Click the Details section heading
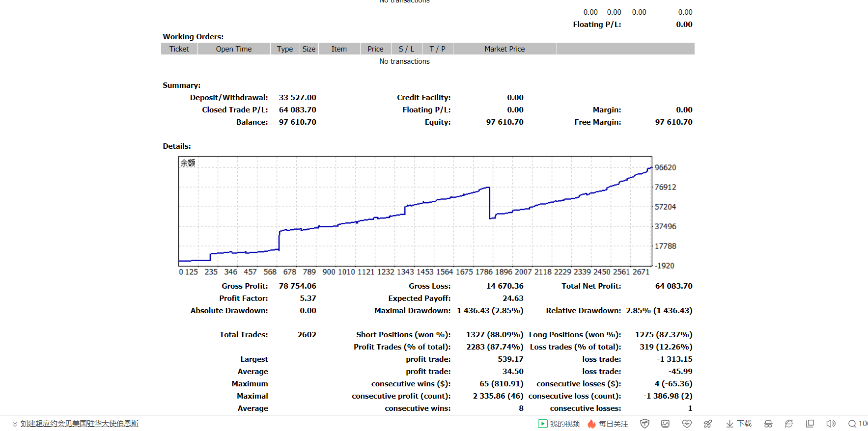Image resolution: width=868 pixels, height=431 pixels. point(177,146)
